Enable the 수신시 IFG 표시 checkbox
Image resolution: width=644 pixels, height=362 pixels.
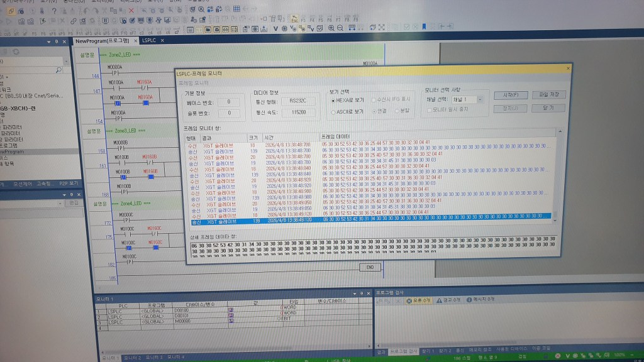tap(373, 100)
